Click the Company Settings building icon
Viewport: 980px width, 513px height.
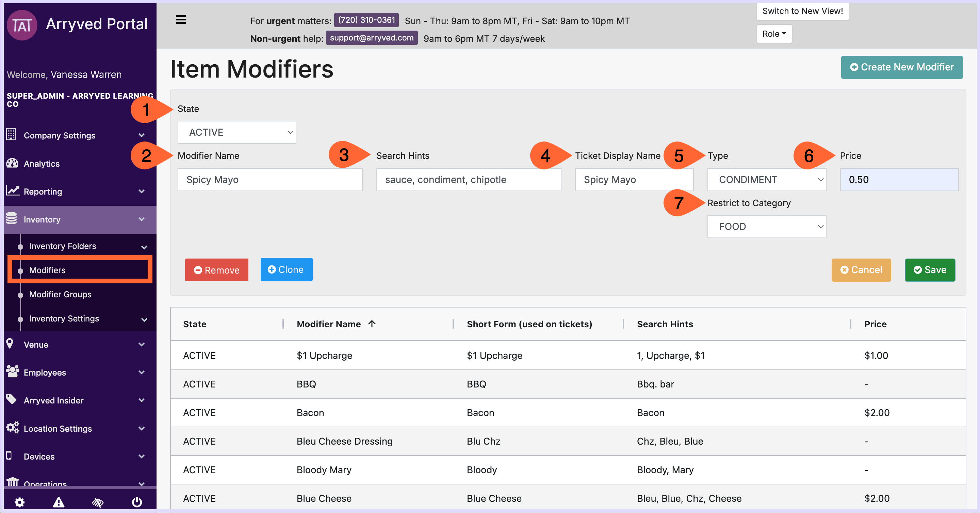pyautogui.click(x=11, y=134)
